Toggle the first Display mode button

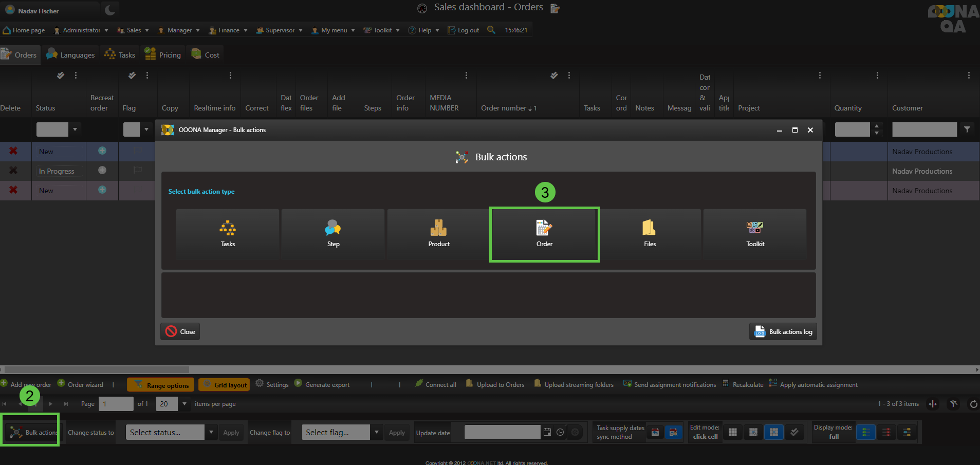(866, 433)
